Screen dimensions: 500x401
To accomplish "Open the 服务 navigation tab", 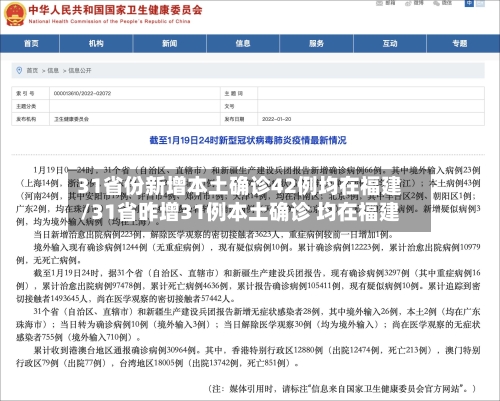I will (x=316, y=44).
